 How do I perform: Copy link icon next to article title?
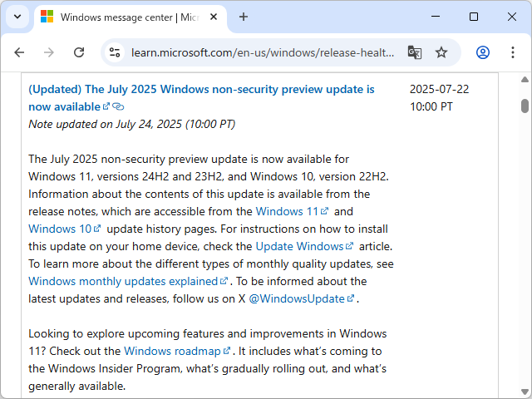(118, 107)
